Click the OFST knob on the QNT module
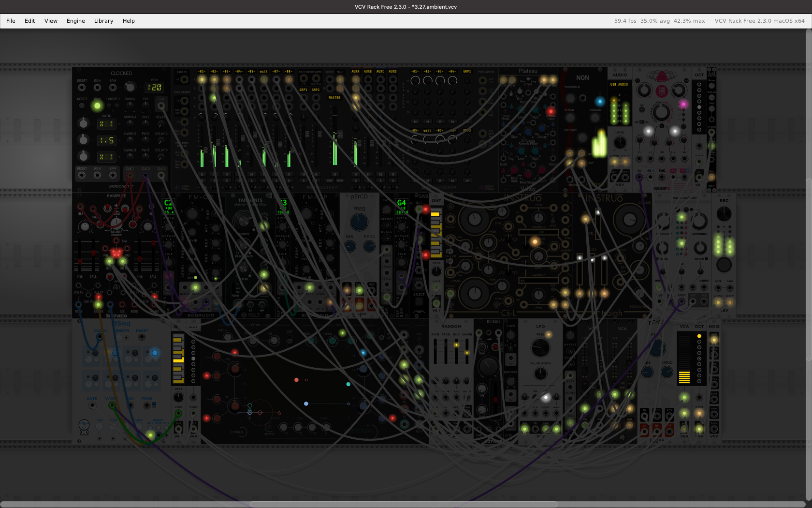The height and width of the screenshot is (508, 812). (x=436, y=271)
